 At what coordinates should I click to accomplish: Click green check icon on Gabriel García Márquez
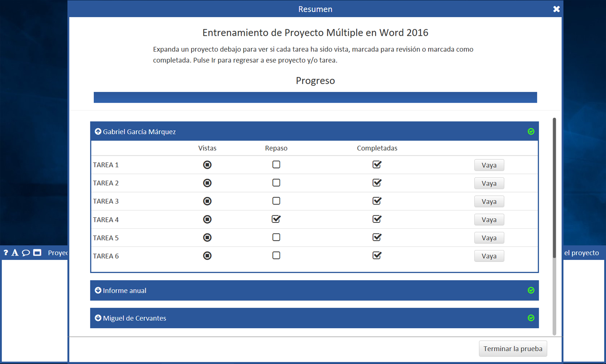531,132
